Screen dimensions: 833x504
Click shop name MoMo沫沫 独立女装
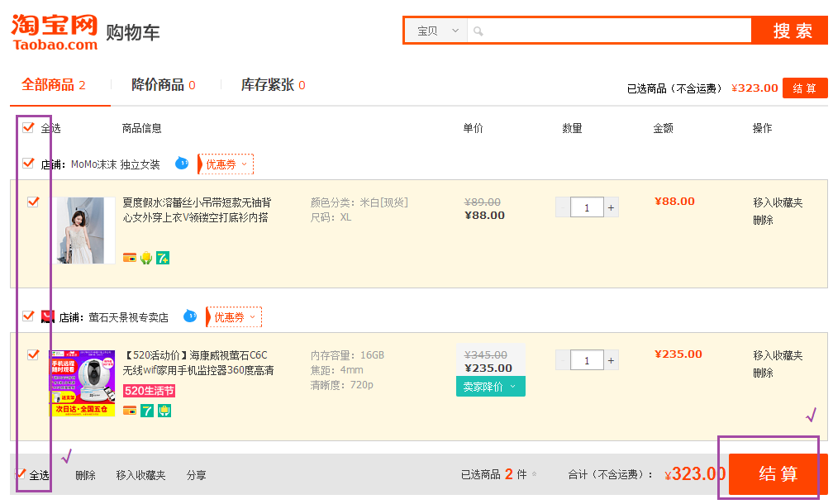(116, 164)
